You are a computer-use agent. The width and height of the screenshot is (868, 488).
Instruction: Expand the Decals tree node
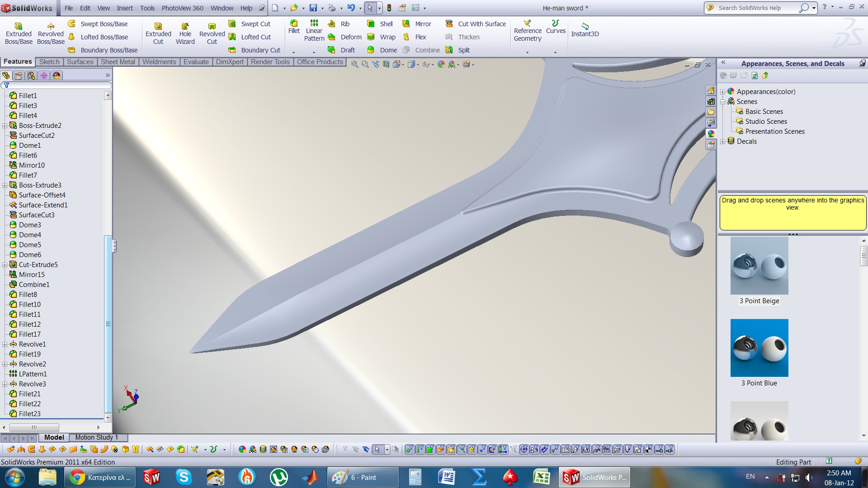click(x=722, y=141)
